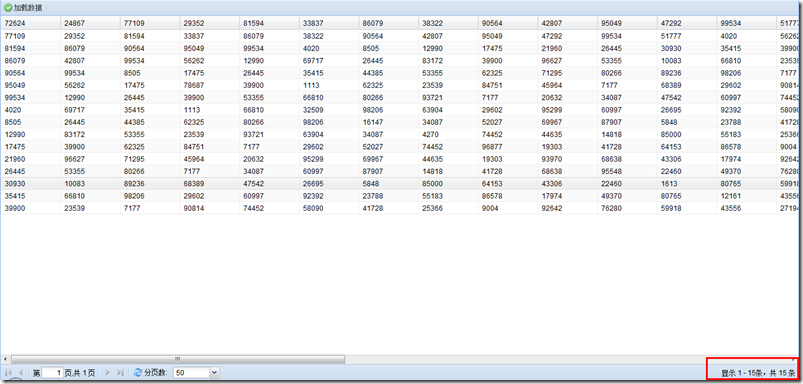
Task: Select cell 90814 in row 39900
Action: pos(209,208)
